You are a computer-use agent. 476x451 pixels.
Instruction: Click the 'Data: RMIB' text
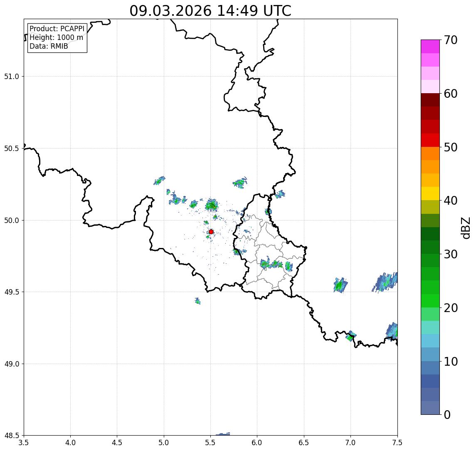pos(49,46)
